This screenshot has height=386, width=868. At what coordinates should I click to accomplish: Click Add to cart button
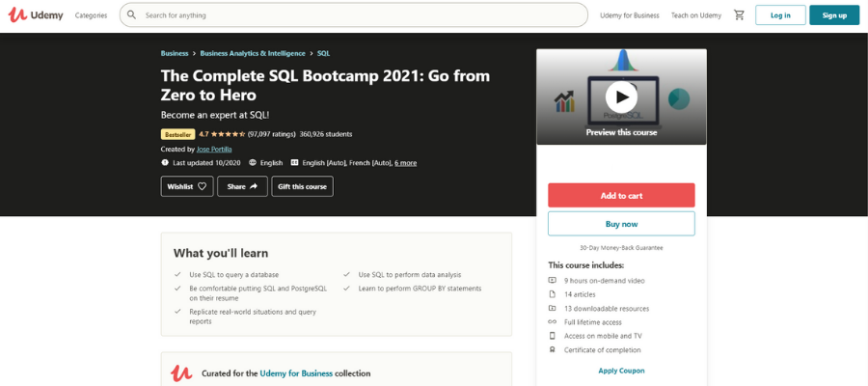point(621,196)
